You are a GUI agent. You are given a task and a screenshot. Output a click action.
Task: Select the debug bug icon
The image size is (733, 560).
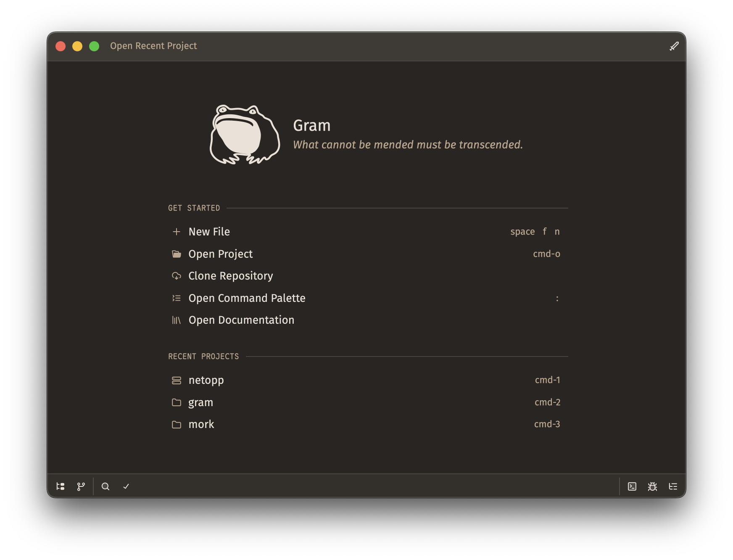[653, 486]
